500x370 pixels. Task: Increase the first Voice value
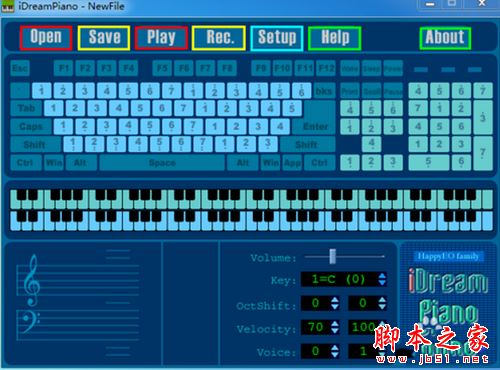coord(335,347)
